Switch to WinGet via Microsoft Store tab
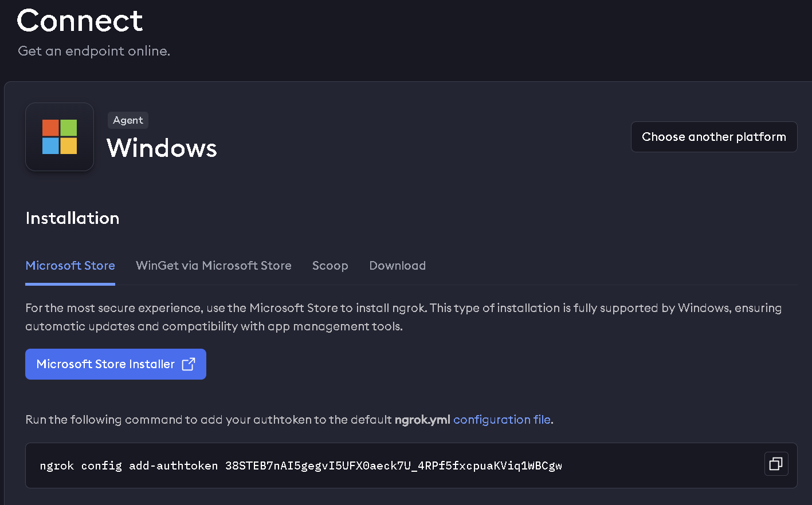The image size is (812, 505). [214, 266]
